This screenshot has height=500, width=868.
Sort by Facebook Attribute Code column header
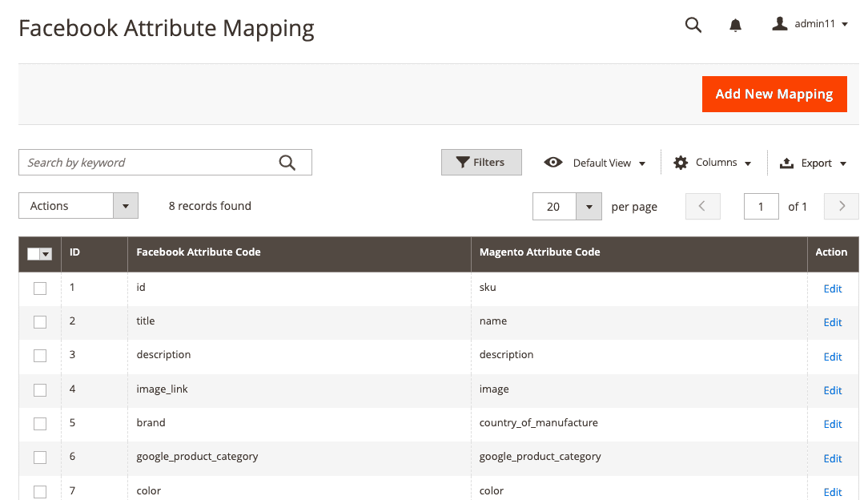click(x=199, y=252)
